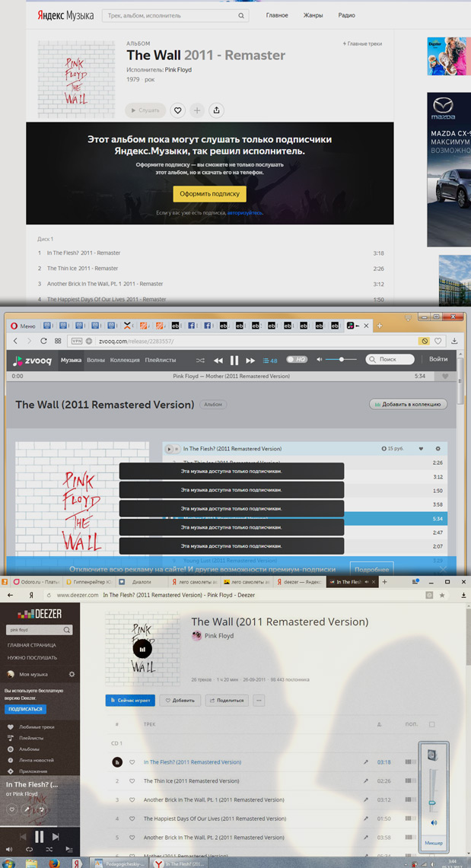Image resolution: width=471 pixels, height=868 pixels.
Task: Favorite The Thin Ice in Deezer
Action: click(x=132, y=781)
